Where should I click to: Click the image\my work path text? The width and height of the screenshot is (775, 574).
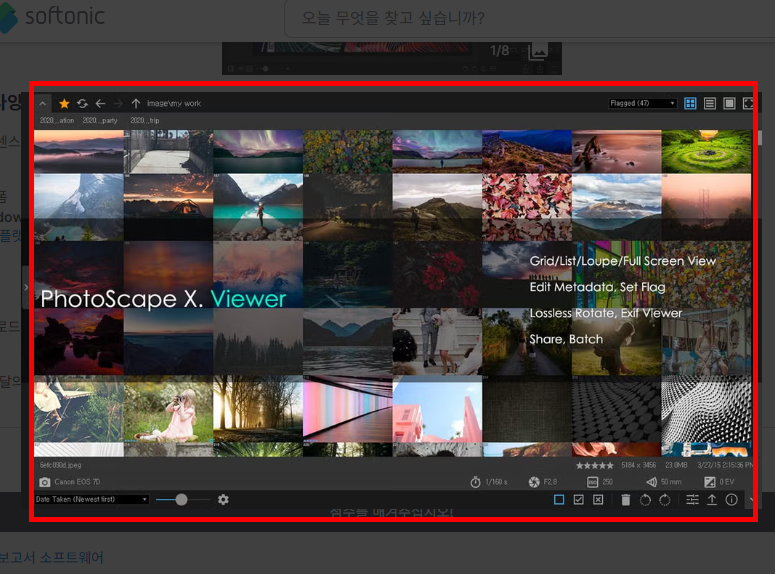(173, 103)
